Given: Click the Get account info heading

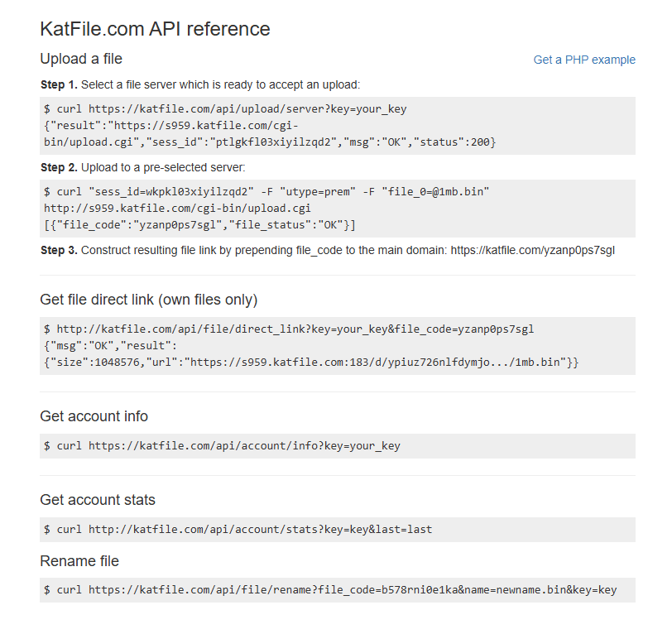Looking at the screenshot, I should coord(94,416).
